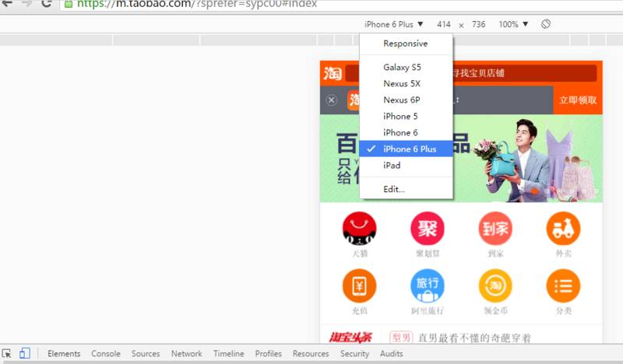623x364 pixels.
Task: Click the browser address bar URL
Action: (197, 4)
